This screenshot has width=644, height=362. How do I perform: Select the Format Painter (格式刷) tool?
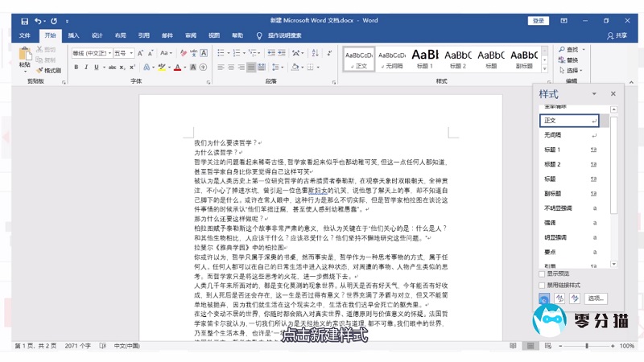(x=49, y=70)
